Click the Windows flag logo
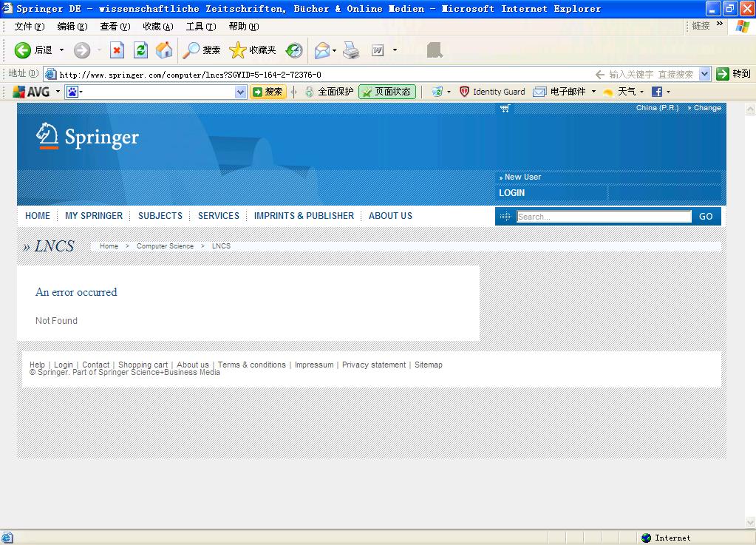The width and height of the screenshot is (756, 545). pyautogui.click(x=743, y=26)
